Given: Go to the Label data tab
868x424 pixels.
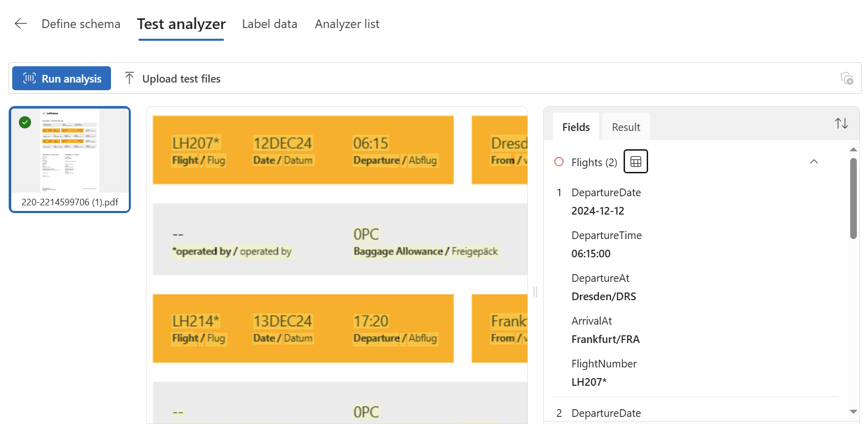Looking at the screenshot, I should 269,24.
